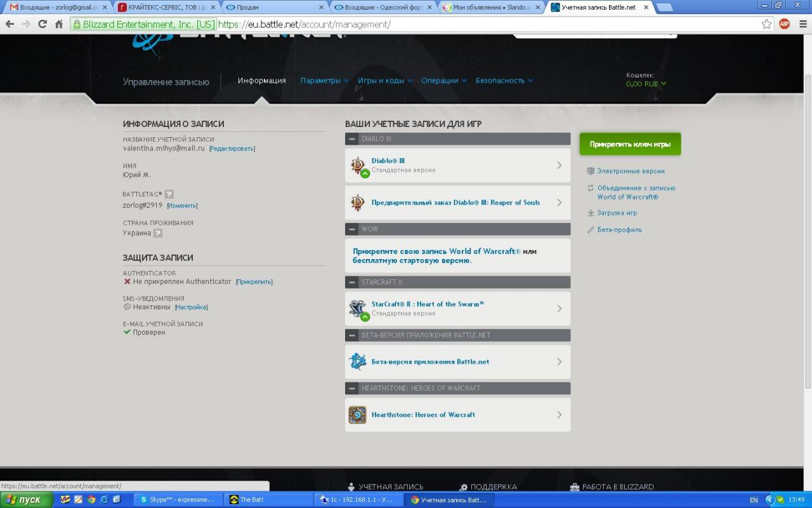Click the StarCraft II game icon
The image size is (812, 508).
[x=358, y=309]
